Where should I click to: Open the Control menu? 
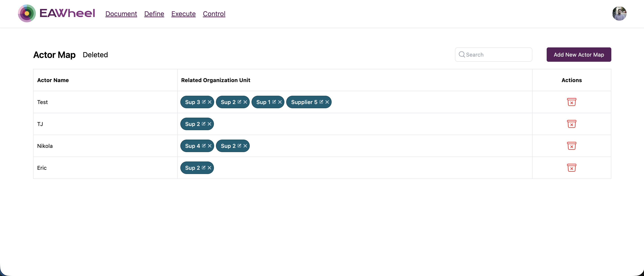[214, 14]
